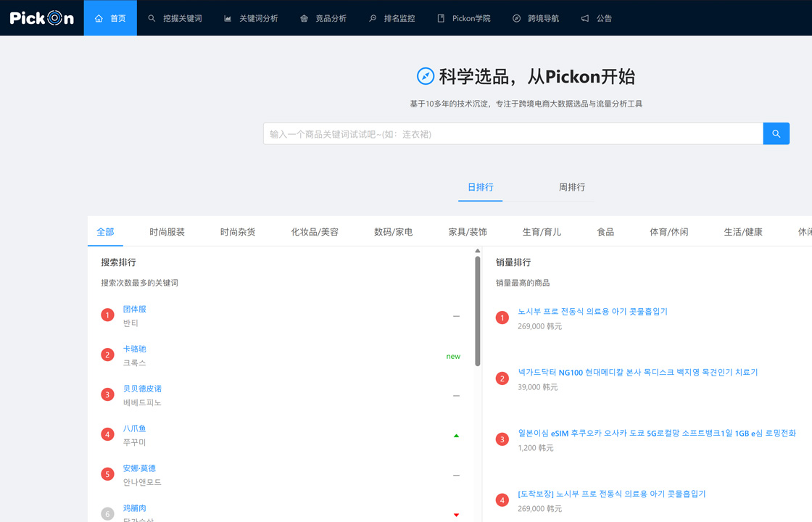Open 竞品分析 menu item

tap(323, 18)
